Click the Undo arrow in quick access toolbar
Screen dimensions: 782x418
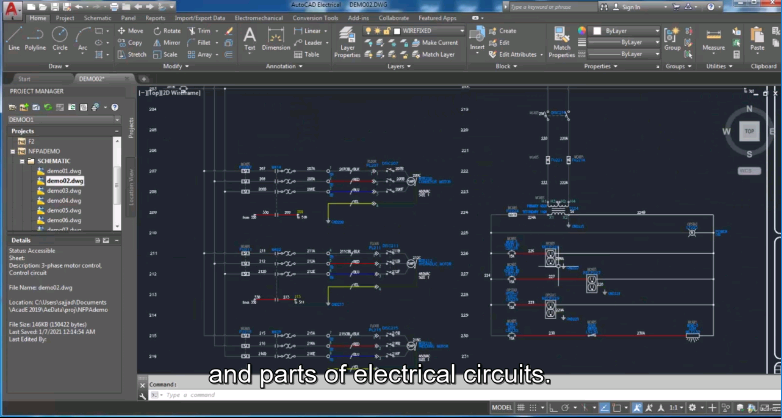point(78,6)
